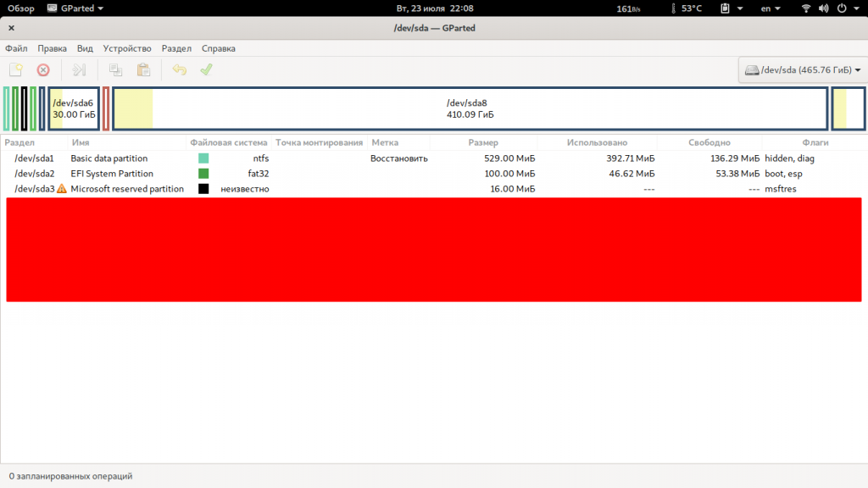Open the clock Вт, 23 июля 22:08
Screen dimensions: 868x488
[435, 8]
